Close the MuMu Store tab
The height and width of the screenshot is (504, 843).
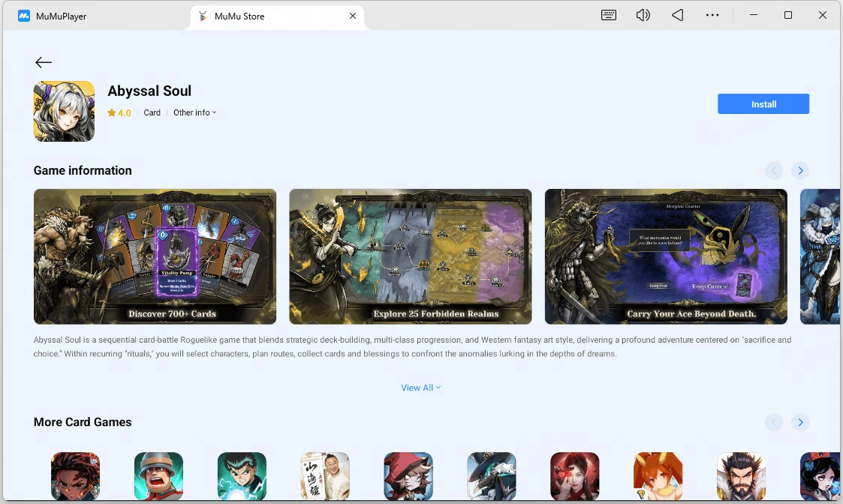click(x=353, y=16)
